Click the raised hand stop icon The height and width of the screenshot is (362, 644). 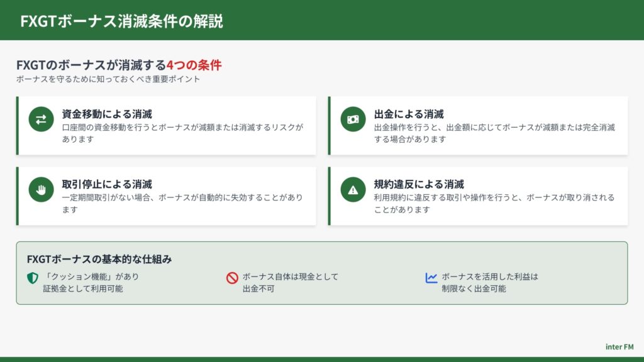coord(41,189)
